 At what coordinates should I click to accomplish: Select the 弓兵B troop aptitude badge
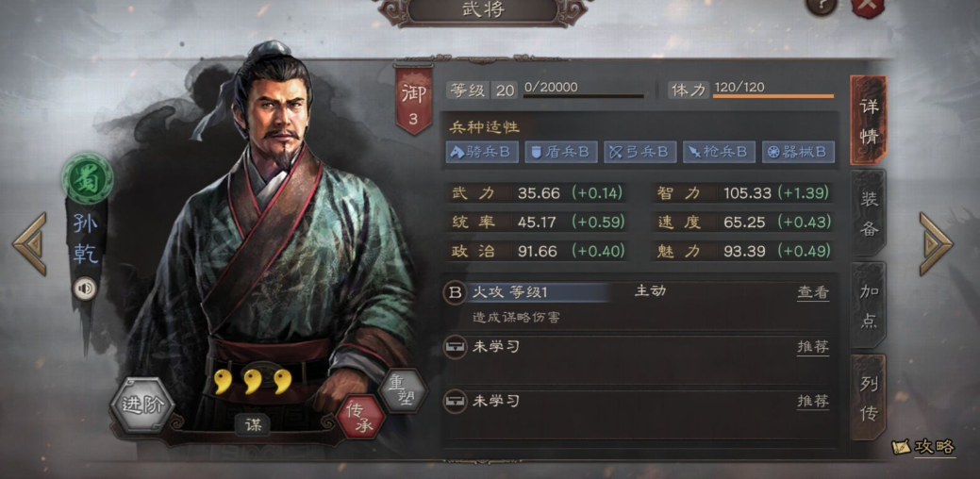(640, 152)
